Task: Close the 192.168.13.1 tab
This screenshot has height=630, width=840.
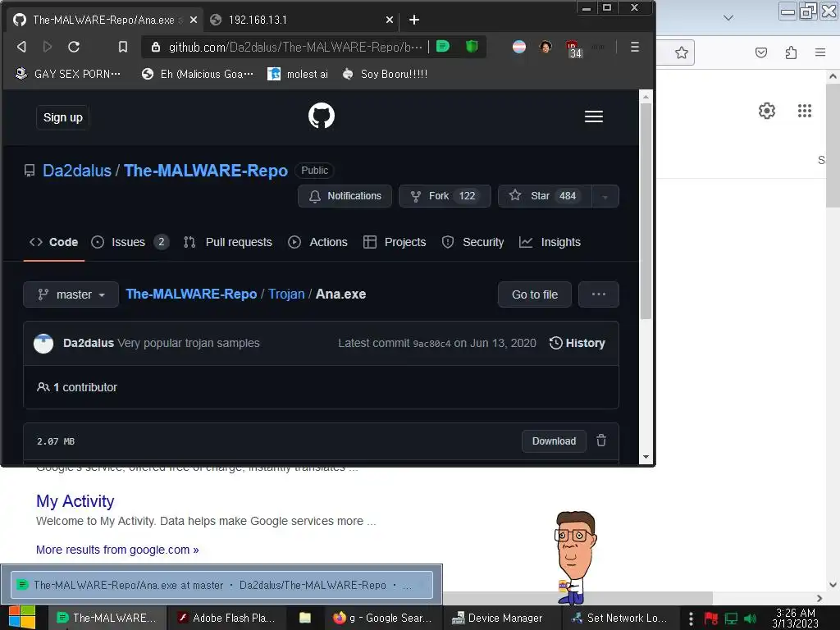Action: [x=390, y=20]
